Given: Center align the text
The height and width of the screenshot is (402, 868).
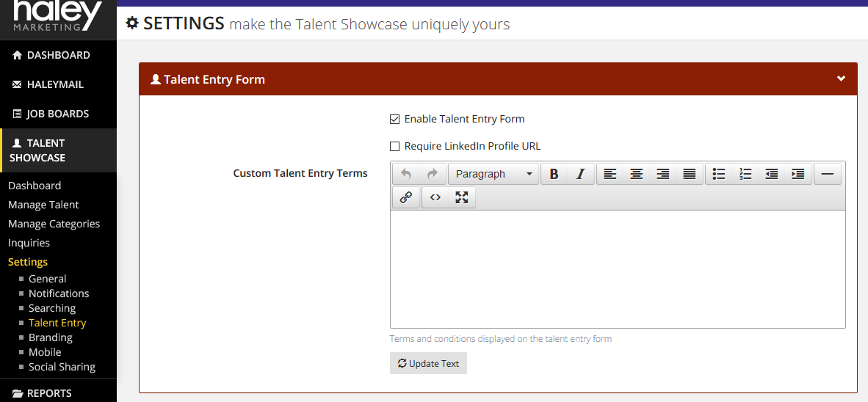Looking at the screenshot, I should click(x=637, y=174).
